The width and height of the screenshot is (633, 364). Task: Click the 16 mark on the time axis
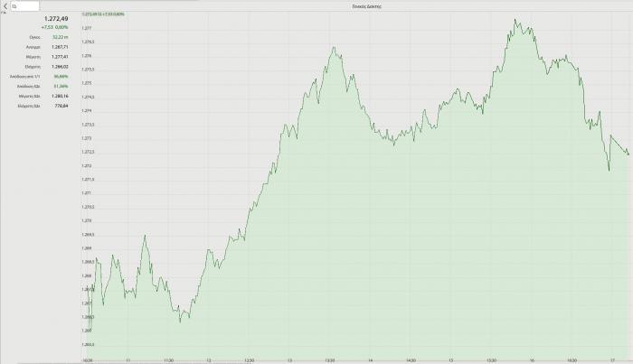(x=533, y=359)
